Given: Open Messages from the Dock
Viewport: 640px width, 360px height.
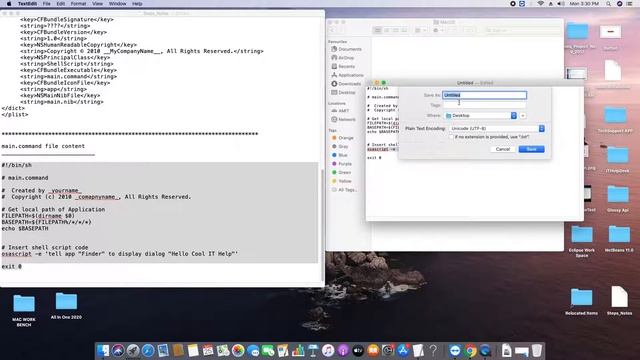Looking at the screenshot, I should pyautogui.click(x=253, y=350).
